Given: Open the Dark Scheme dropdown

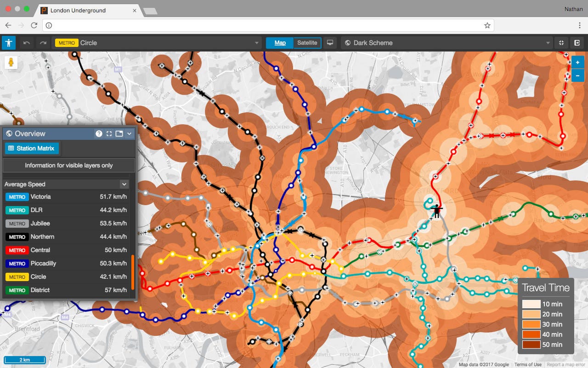Looking at the screenshot, I should 548,42.
